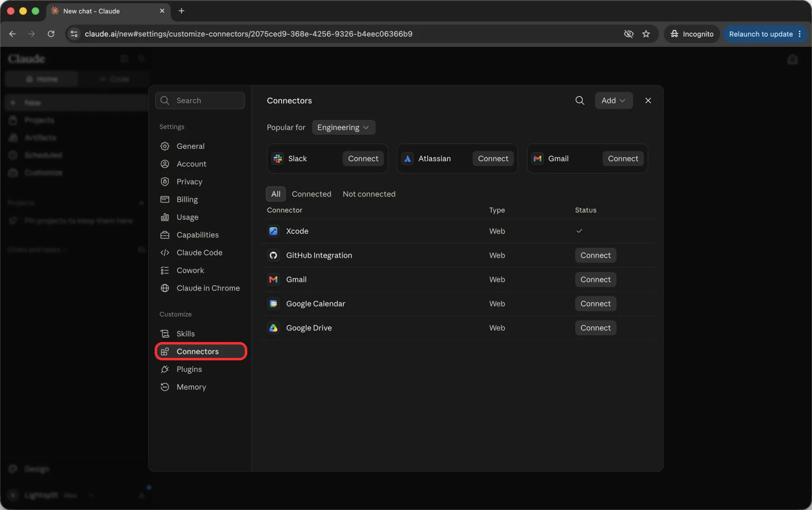Viewport: 812px width, 510px height.
Task: Go back with the browser back arrow
Action: [x=12, y=34]
